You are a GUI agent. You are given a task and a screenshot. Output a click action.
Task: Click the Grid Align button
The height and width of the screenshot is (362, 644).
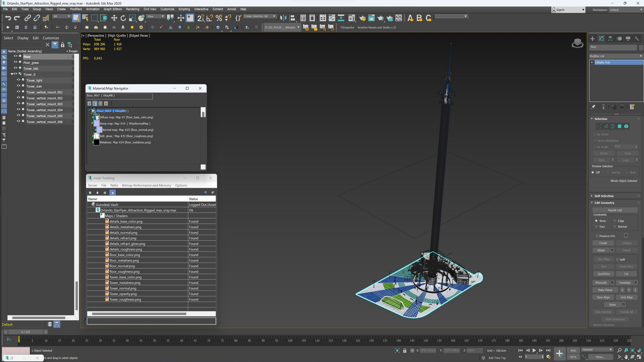point(627,297)
